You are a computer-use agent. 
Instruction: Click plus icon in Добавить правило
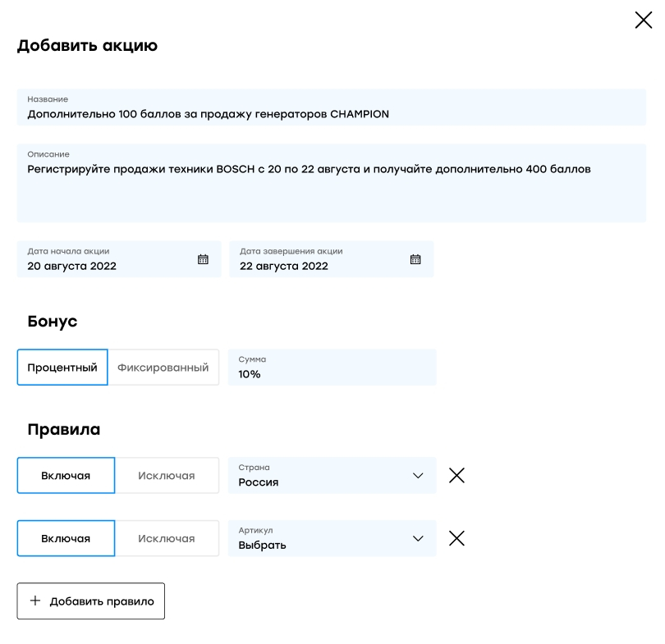pyautogui.click(x=35, y=601)
